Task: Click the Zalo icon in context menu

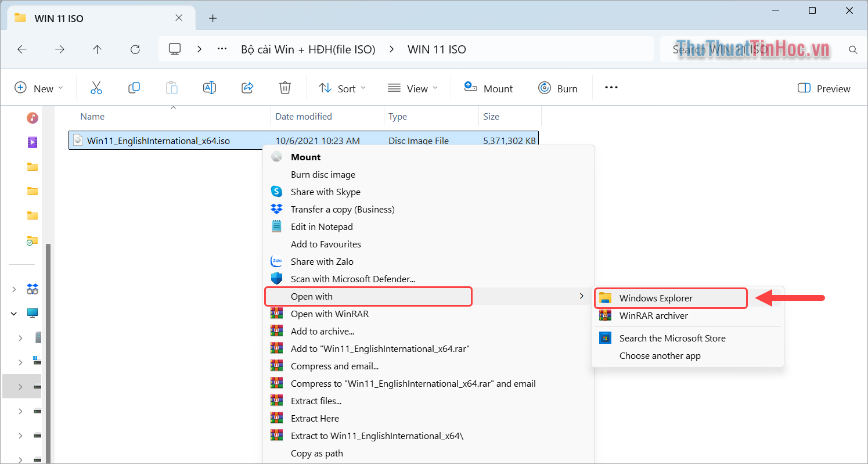Action: pos(276,261)
